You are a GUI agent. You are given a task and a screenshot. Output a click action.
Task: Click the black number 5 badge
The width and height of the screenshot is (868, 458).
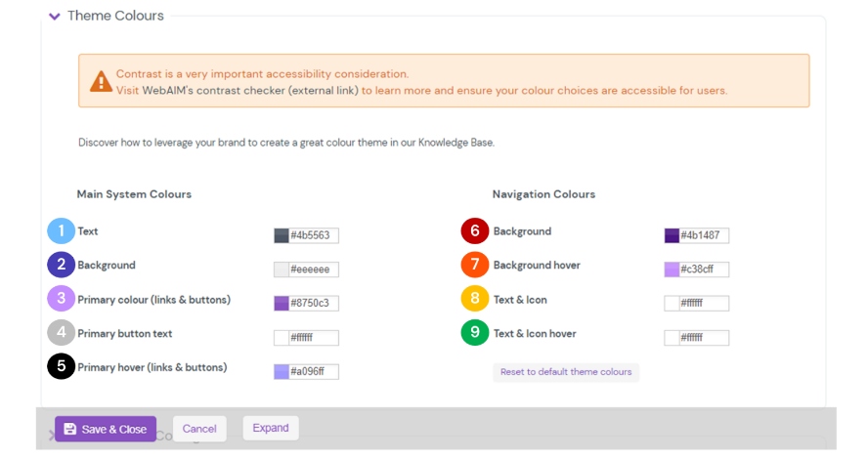[61, 367]
